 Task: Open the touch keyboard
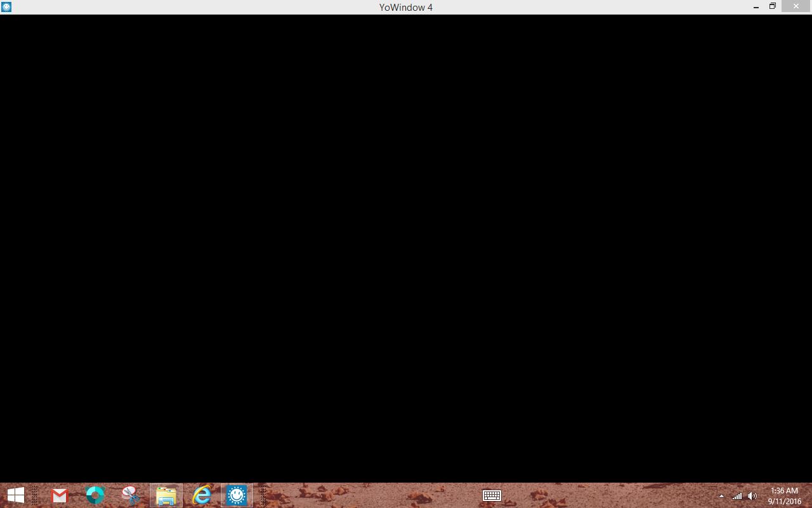[492, 495]
